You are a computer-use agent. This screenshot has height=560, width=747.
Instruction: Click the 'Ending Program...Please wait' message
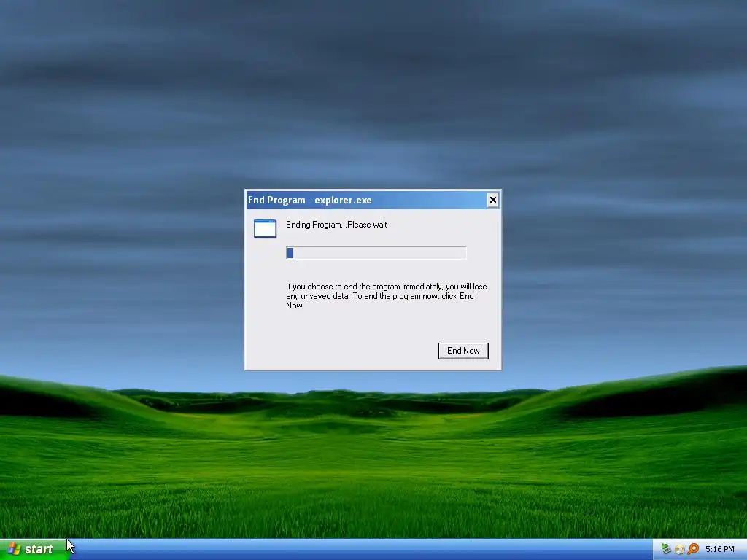click(x=336, y=225)
